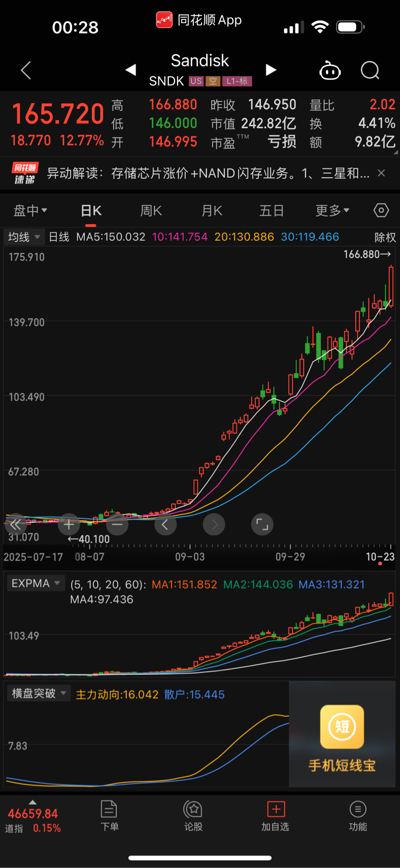Open the EXPMA indicator dropdown
400x868 pixels.
[35, 583]
